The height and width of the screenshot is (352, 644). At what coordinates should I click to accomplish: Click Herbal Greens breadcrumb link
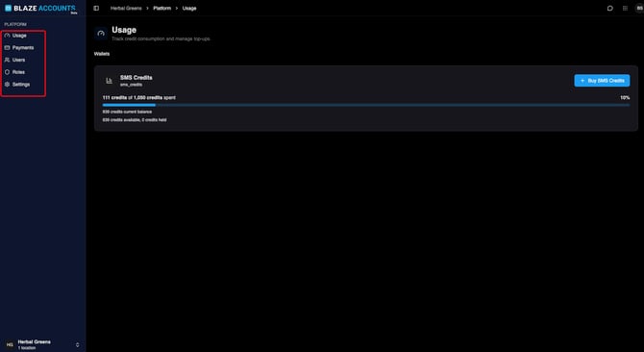pyautogui.click(x=126, y=9)
